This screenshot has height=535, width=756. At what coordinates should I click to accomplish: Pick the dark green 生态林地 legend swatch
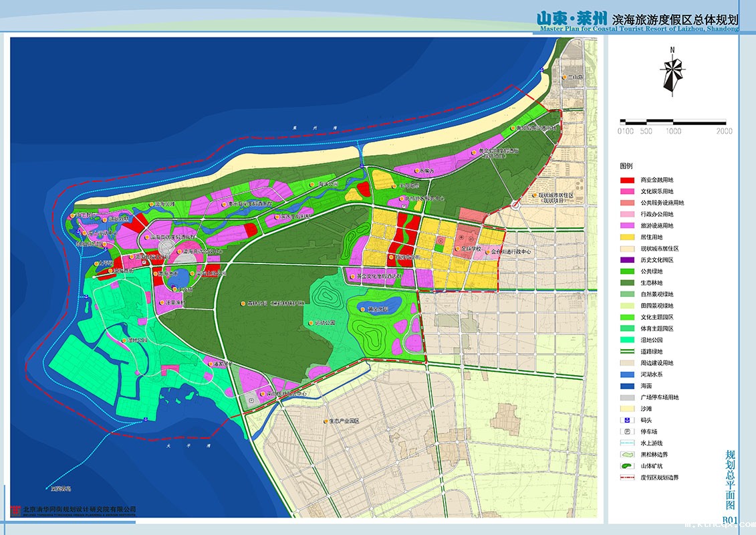626,283
